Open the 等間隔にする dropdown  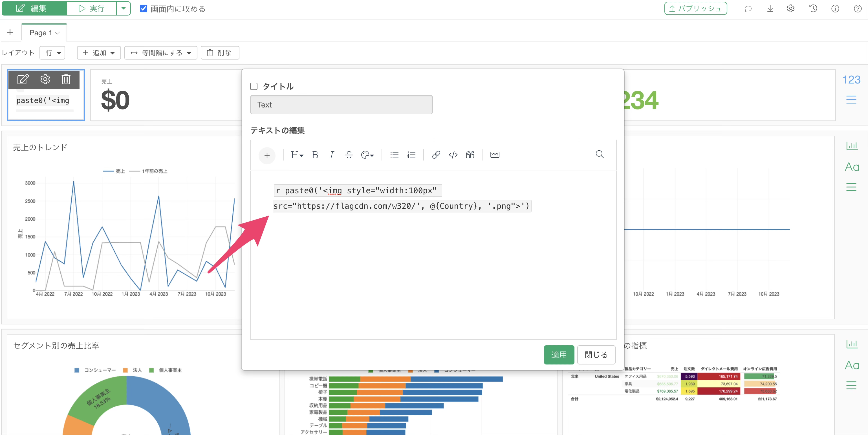click(x=161, y=52)
